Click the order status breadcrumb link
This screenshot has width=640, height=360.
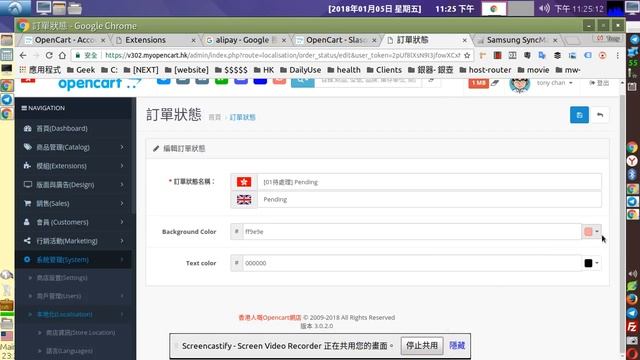click(x=242, y=118)
